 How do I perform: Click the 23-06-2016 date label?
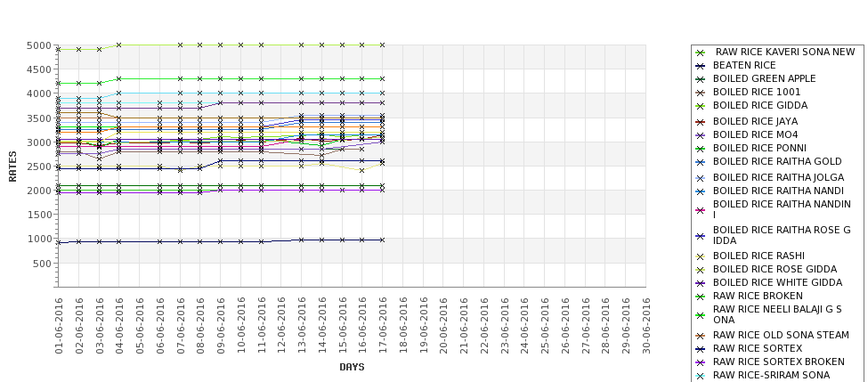click(x=504, y=326)
